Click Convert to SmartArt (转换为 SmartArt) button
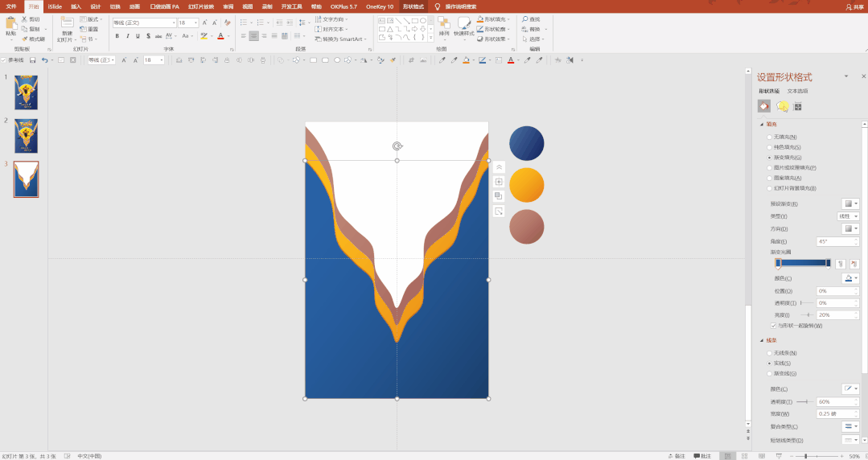 click(x=340, y=39)
